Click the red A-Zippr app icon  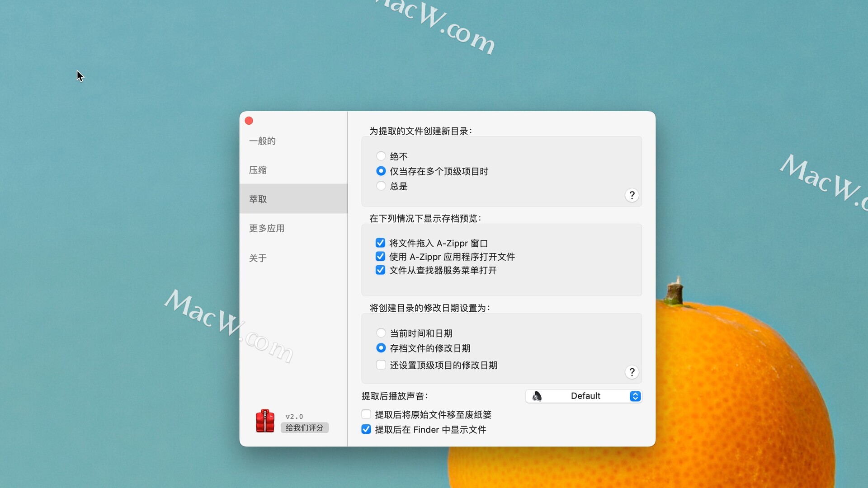click(x=265, y=421)
